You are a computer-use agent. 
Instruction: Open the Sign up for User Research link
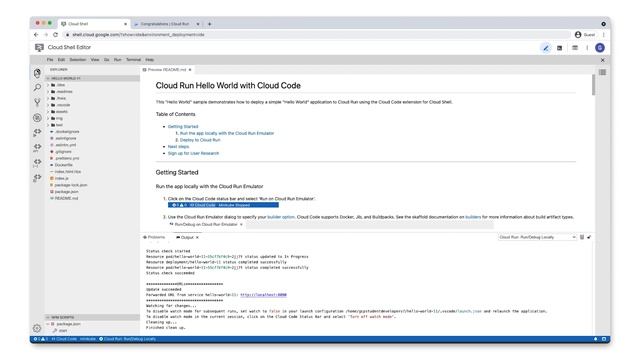[193, 153]
